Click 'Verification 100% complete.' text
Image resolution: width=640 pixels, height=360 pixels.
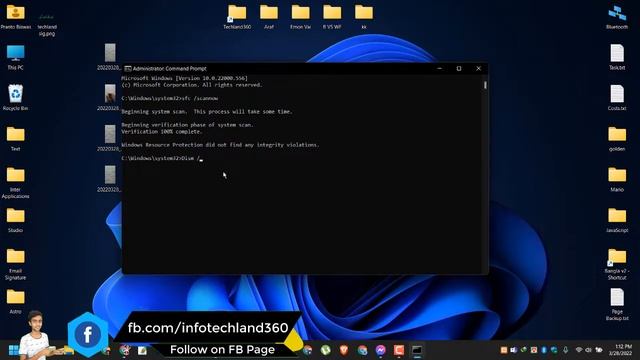pos(162,131)
